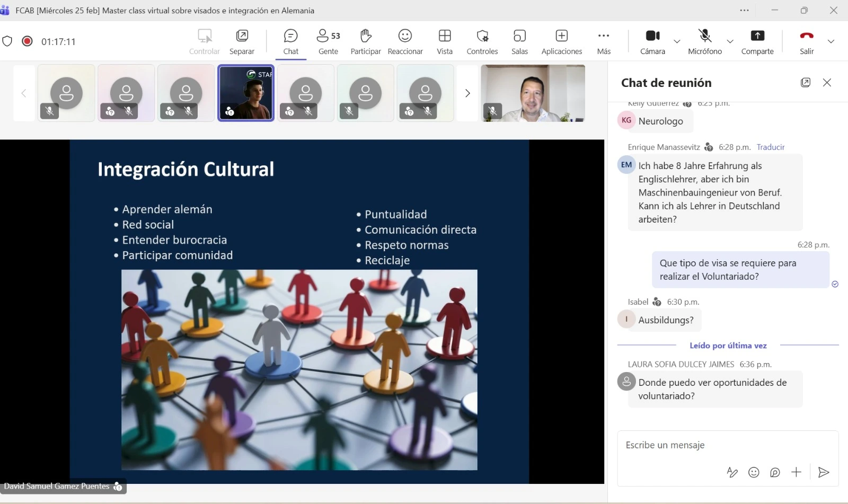Click Comparte to share screen
Viewport: 848px width, 504px height.
coord(757,41)
